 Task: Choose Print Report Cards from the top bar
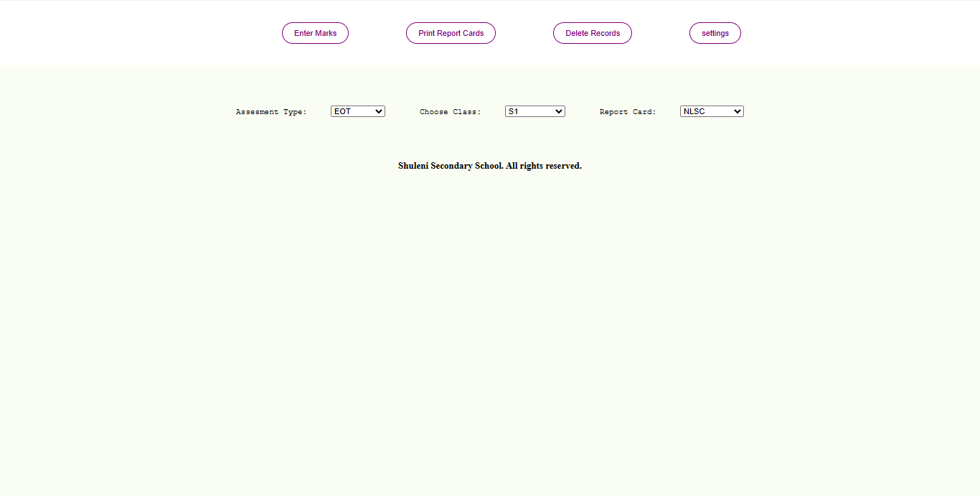click(451, 33)
